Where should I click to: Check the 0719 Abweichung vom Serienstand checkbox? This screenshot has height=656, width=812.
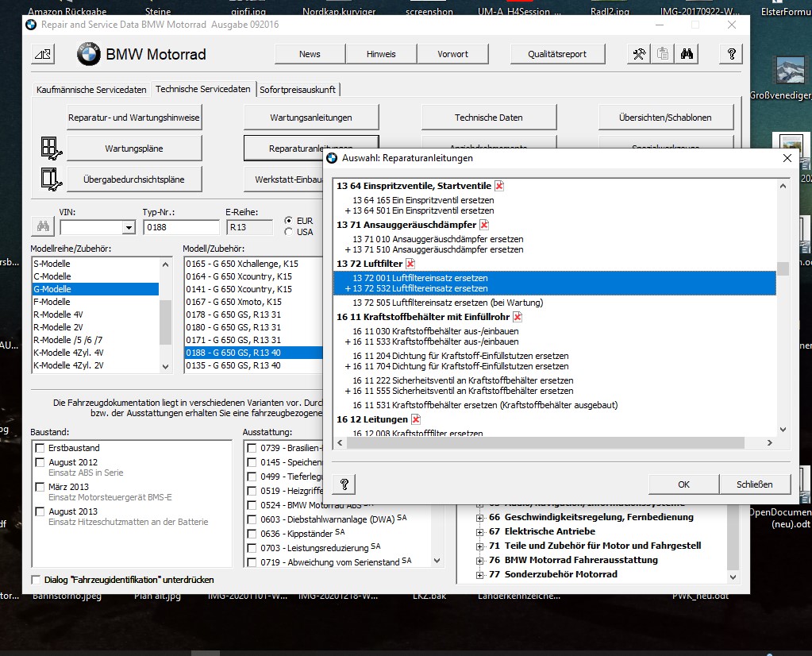click(252, 562)
